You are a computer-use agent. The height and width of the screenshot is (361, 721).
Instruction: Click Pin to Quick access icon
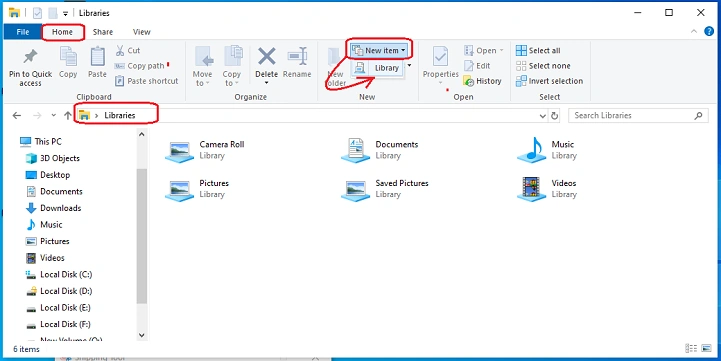tap(30, 57)
